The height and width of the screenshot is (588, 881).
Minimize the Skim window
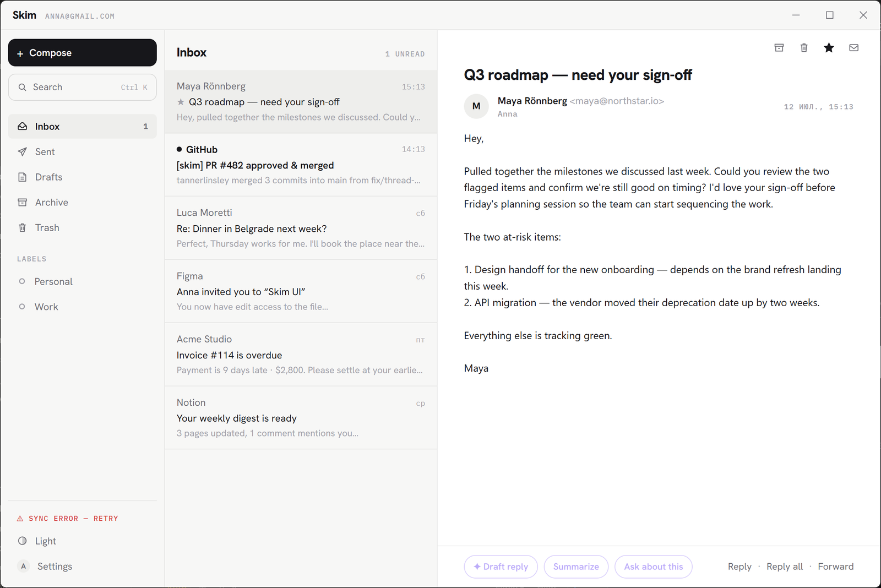click(796, 15)
